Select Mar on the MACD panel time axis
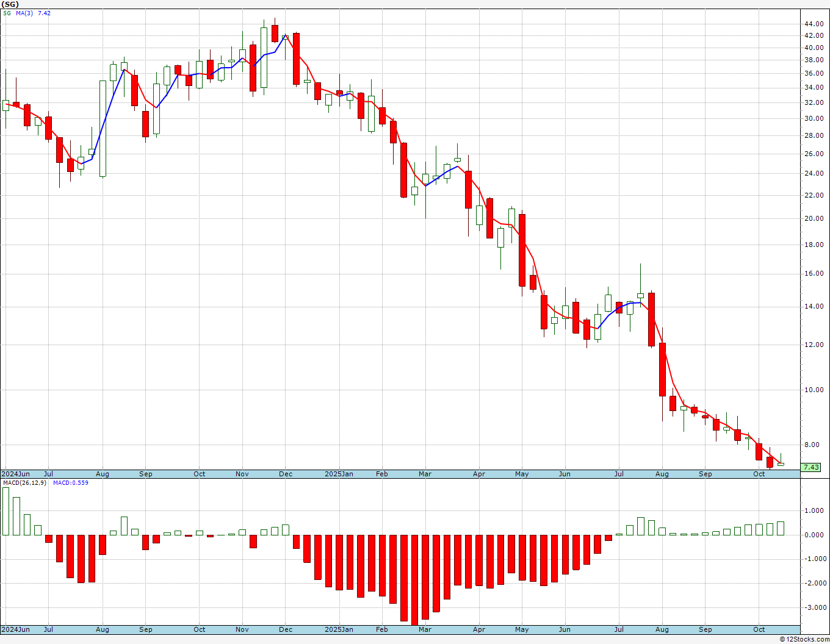 coord(425,629)
